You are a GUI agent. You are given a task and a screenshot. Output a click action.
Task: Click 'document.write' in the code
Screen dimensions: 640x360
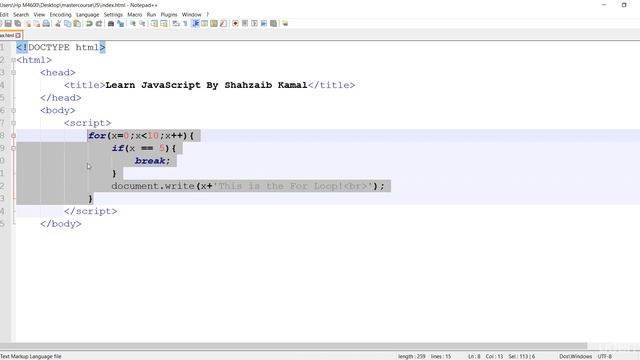click(x=153, y=186)
